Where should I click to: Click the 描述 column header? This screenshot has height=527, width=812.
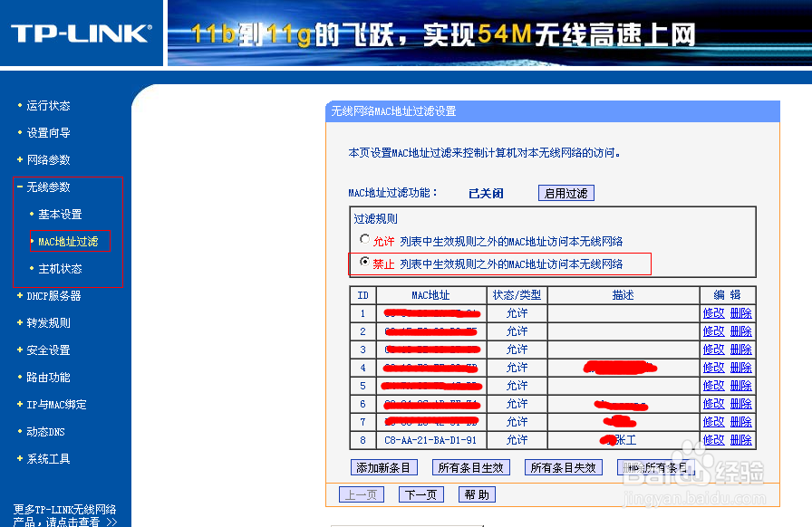click(623, 295)
